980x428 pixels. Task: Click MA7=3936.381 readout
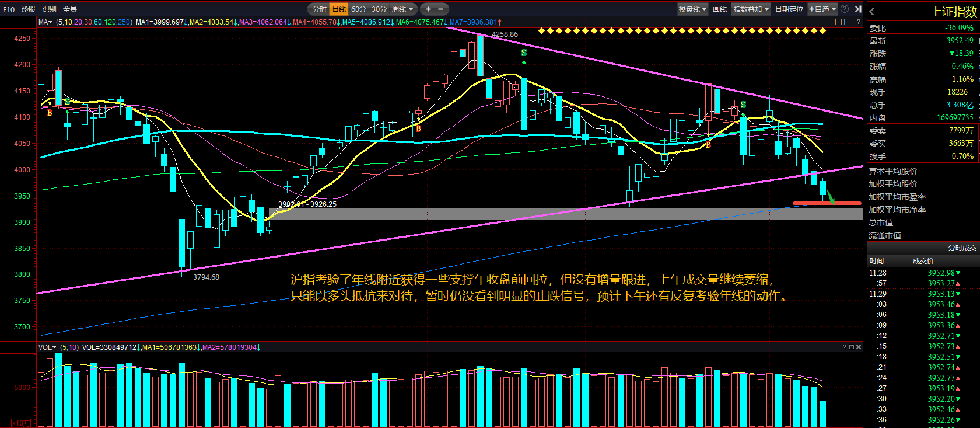coord(475,22)
